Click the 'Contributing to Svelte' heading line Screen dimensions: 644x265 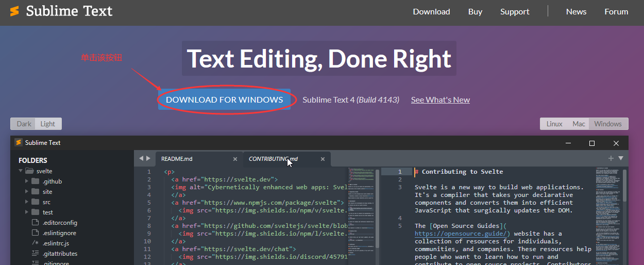click(459, 172)
